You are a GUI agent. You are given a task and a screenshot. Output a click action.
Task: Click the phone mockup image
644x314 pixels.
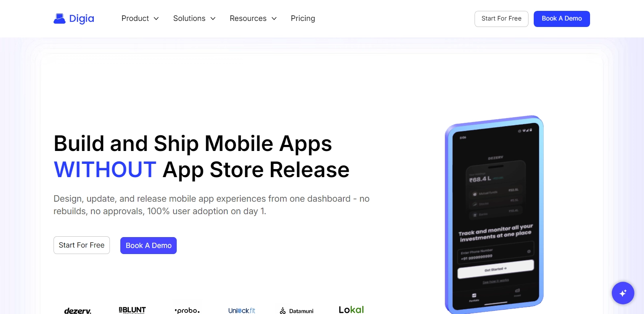coord(494,215)
